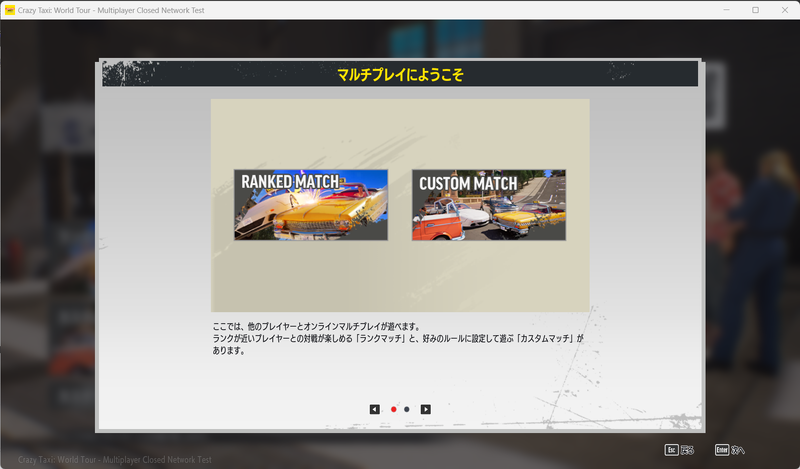Select the first red page indicator dot
The image size is (800, 469).
click(x=393, y=409)
